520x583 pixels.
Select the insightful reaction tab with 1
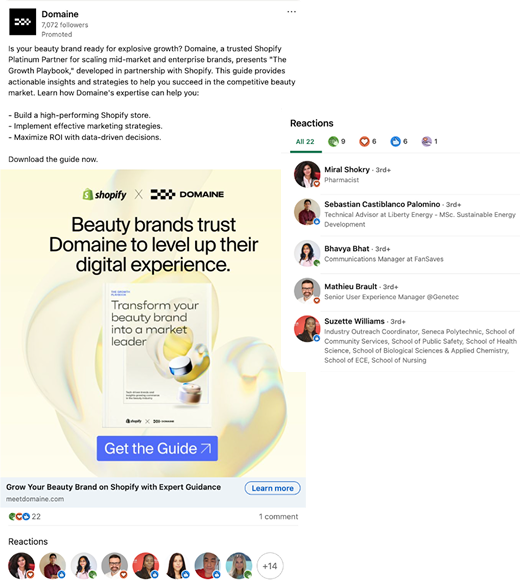pyautogui.click(x=430, y=141)
